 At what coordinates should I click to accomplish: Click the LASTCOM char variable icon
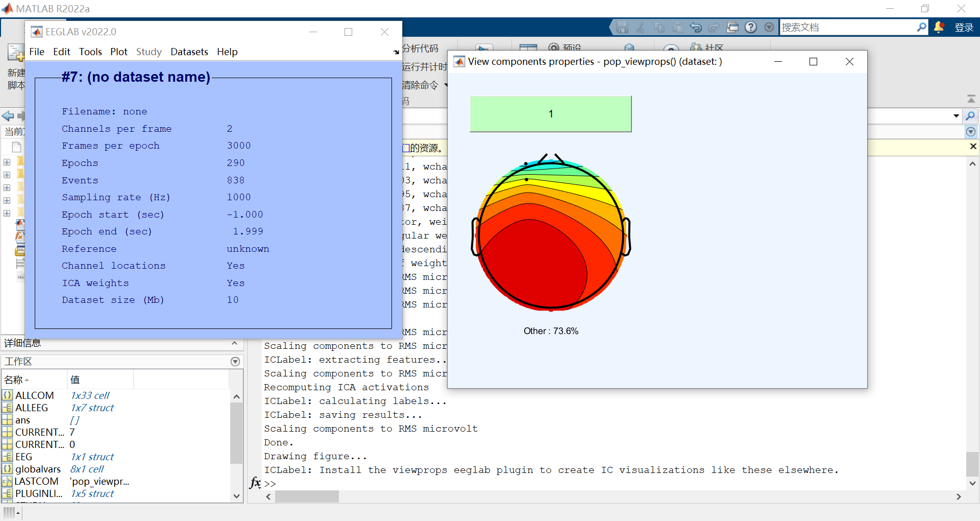[x=7, y=481]
